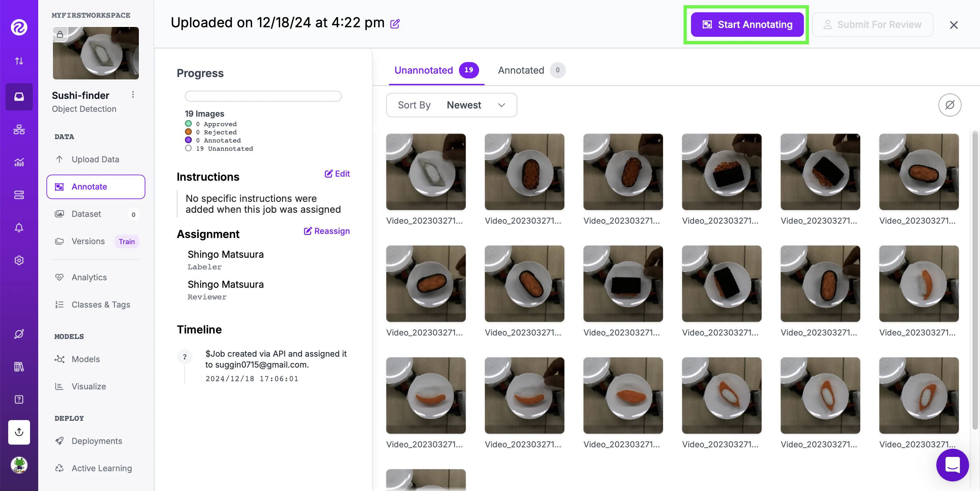The height and width of the screenshot is (491, 980).
Task: Select the Annotate menu item
Action: point(96,187)
